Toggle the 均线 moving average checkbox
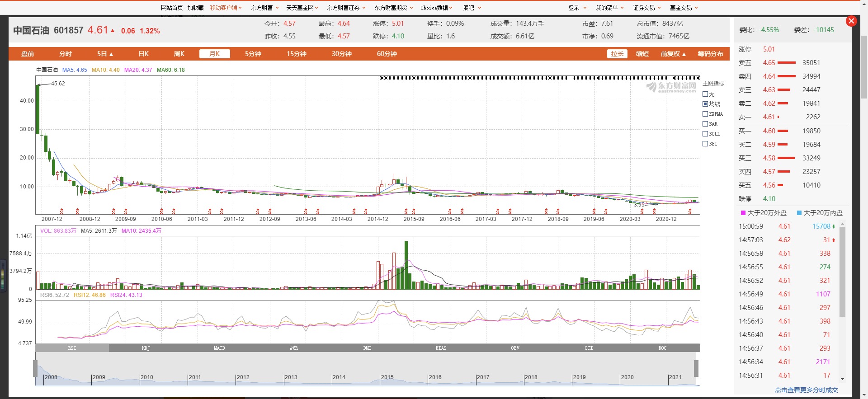This screenshot has width=868, height=399. coord(705,104)
